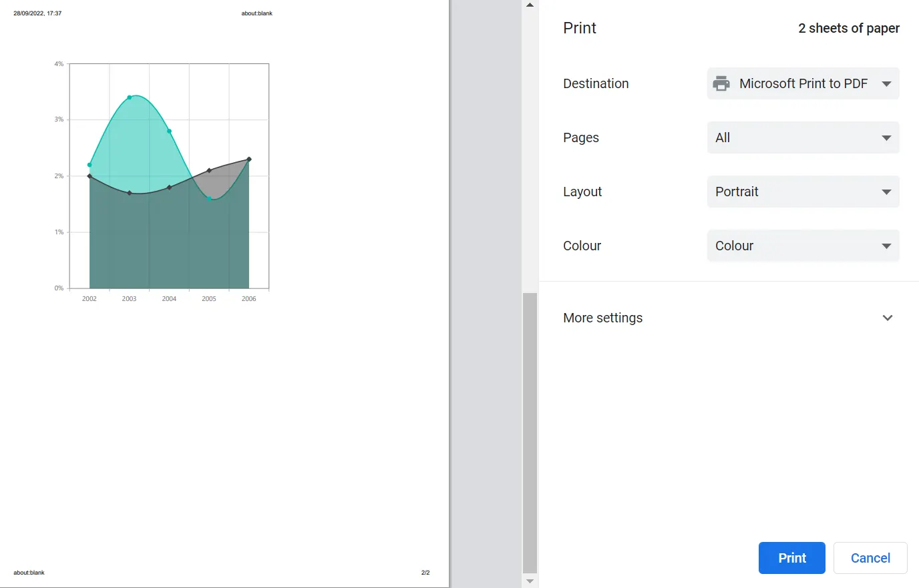Click the 2006 dark diamond data point
The width and height of the screenshot is (919, 588).
click(249, 159)
